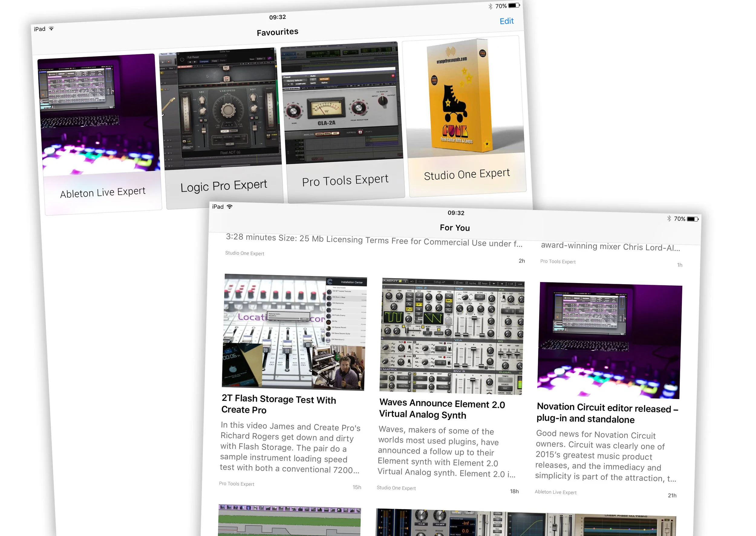Tap the Element 2.0 synth thumbnail image

click(x=451, y=336)
